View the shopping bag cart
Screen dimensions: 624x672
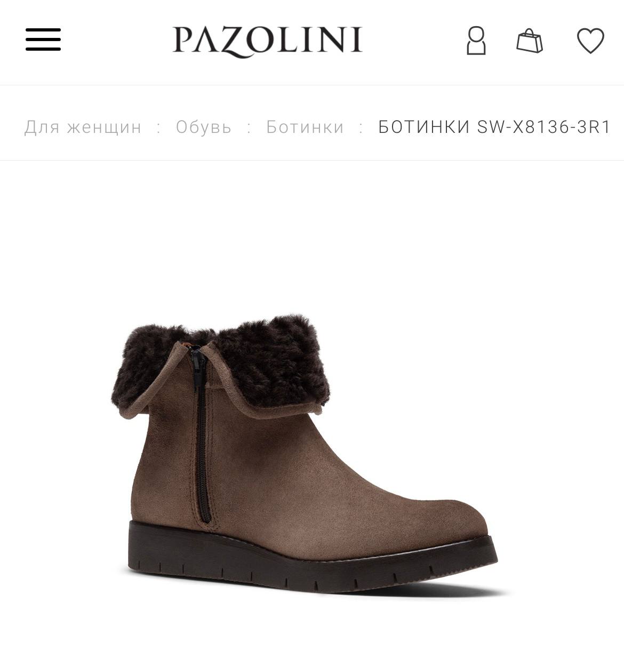point(530,41)
